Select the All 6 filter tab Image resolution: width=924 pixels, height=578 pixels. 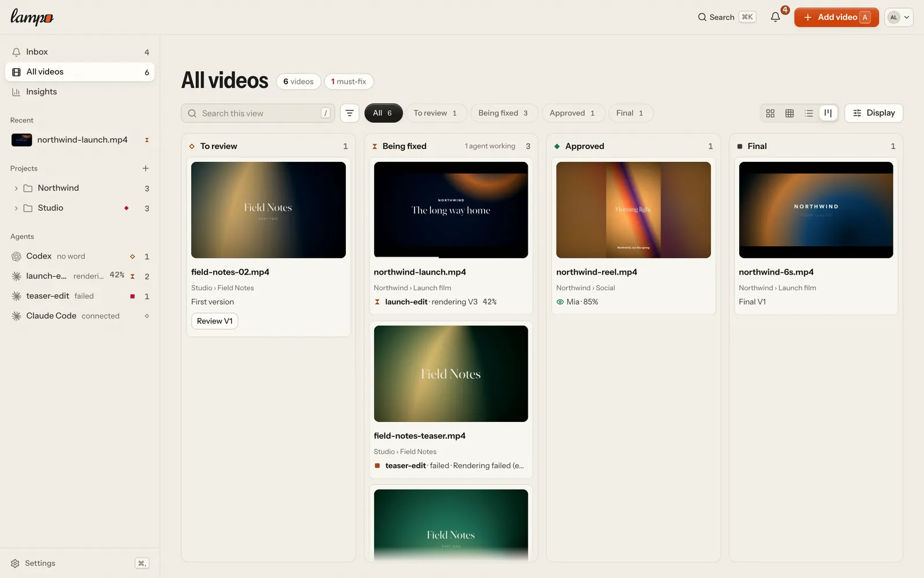point(383,113)
